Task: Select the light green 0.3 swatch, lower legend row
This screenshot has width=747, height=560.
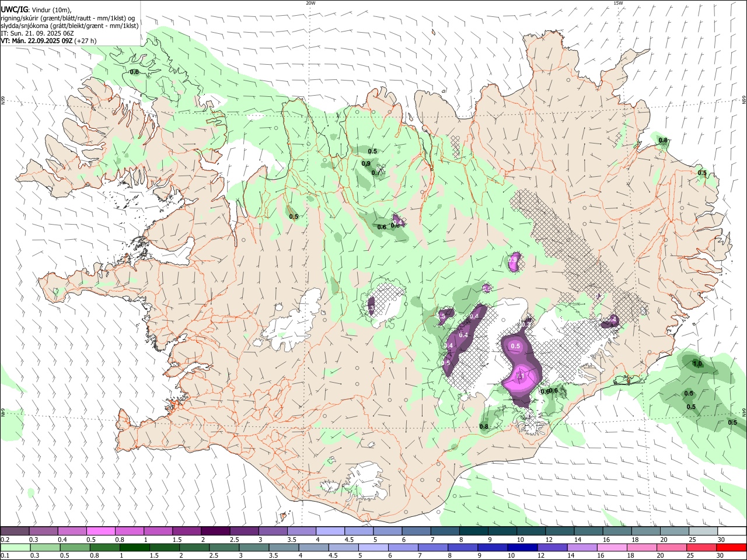Action: pyautogui.click(x=45, y=547)
